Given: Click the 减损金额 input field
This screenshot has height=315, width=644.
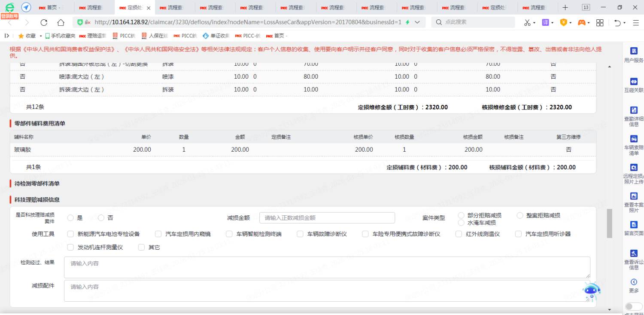Looking at the screenshot, I should coord(327,218).
